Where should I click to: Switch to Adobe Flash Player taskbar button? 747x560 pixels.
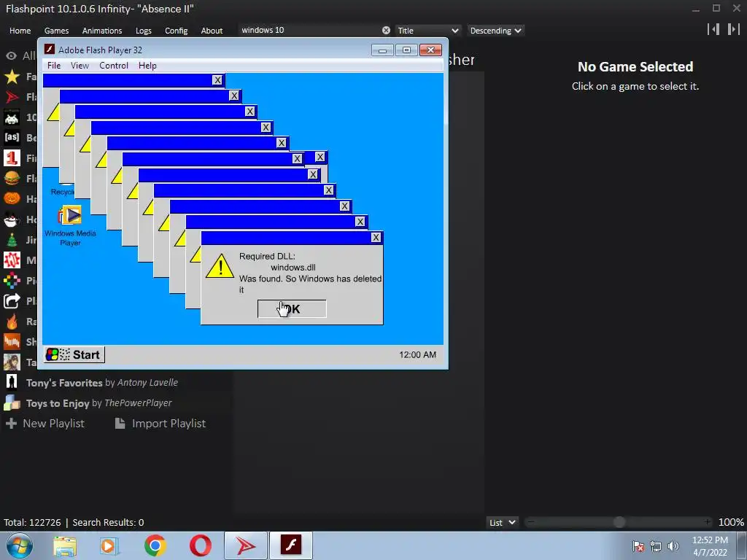[291, 545]
